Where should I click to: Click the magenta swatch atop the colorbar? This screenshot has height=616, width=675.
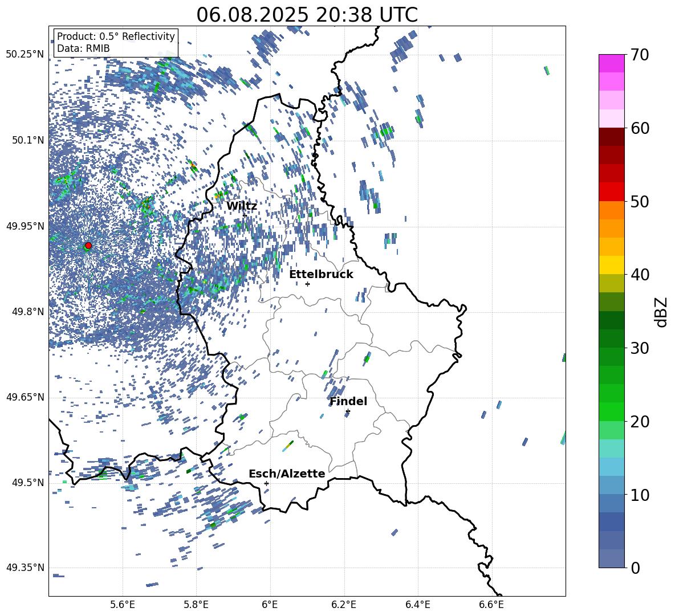[611, 63]
